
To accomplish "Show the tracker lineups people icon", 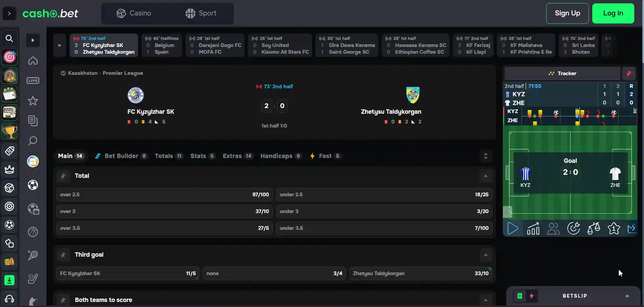I will coord(553,228).
